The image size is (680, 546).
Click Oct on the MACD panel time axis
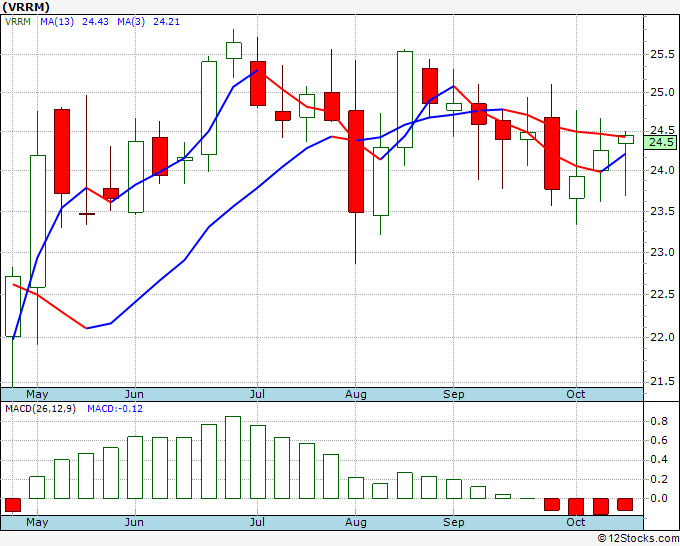(x=576, y=522)
